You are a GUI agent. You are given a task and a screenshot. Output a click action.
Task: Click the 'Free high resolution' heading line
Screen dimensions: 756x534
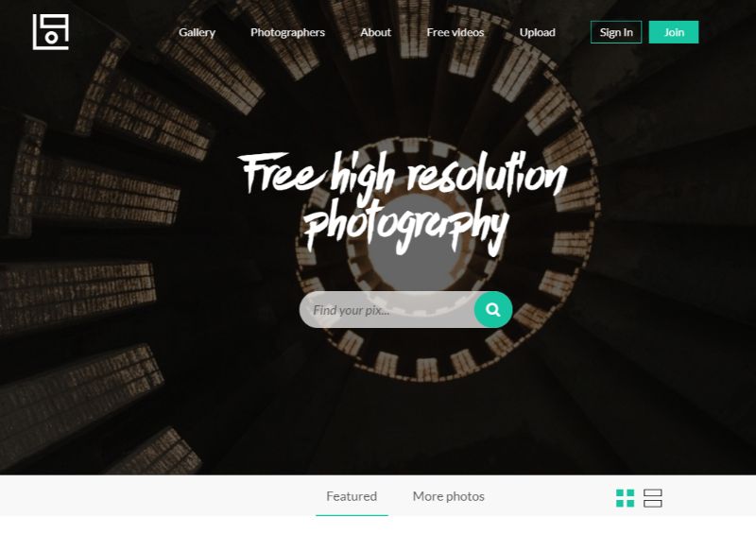[x=404, y=176]
